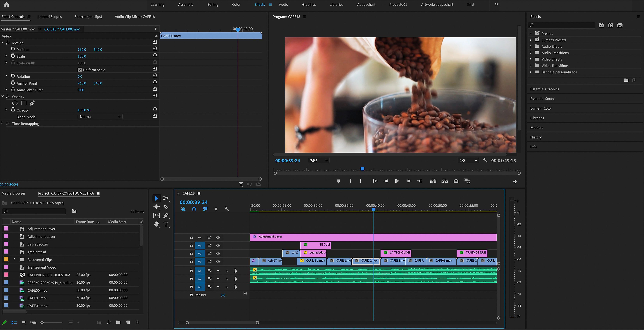This screenshot has width=644, height=330.
Task: Open timeline wrench display settings
Action: click(x=227, y=209)
